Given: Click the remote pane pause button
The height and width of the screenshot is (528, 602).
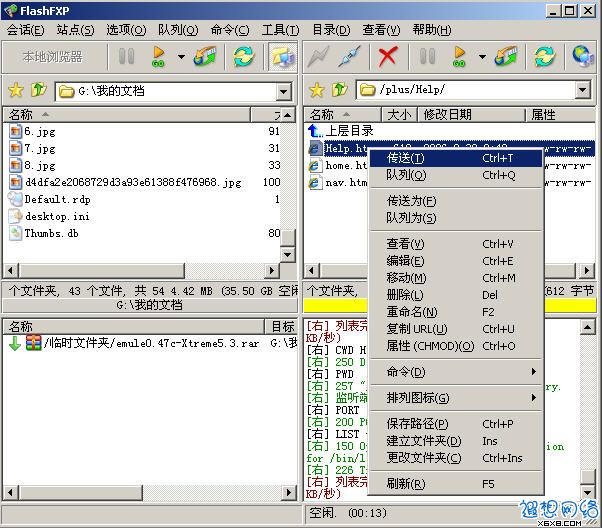Looking at the screenshot, I should (x=427, y=56).
